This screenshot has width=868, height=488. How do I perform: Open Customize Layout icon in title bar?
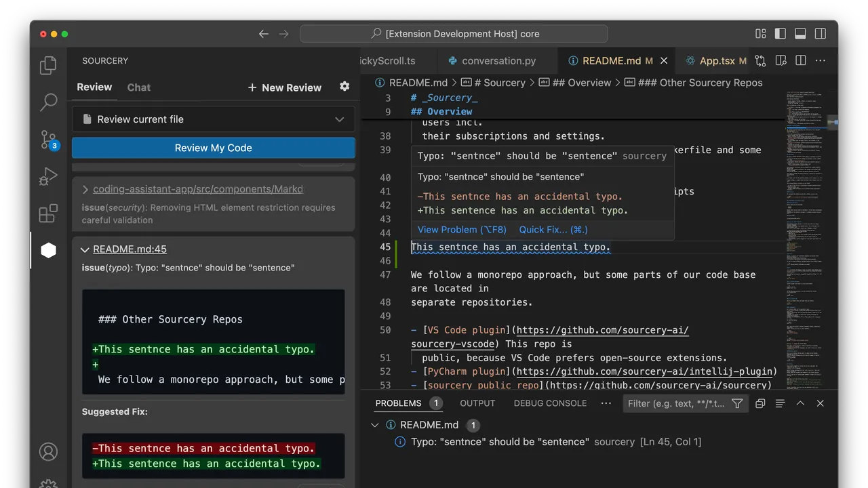click(x=761, y=34)
